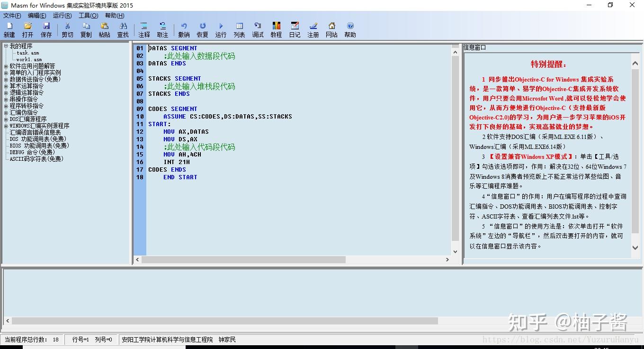Visit the website using the 网站 icon

[331, 29]
